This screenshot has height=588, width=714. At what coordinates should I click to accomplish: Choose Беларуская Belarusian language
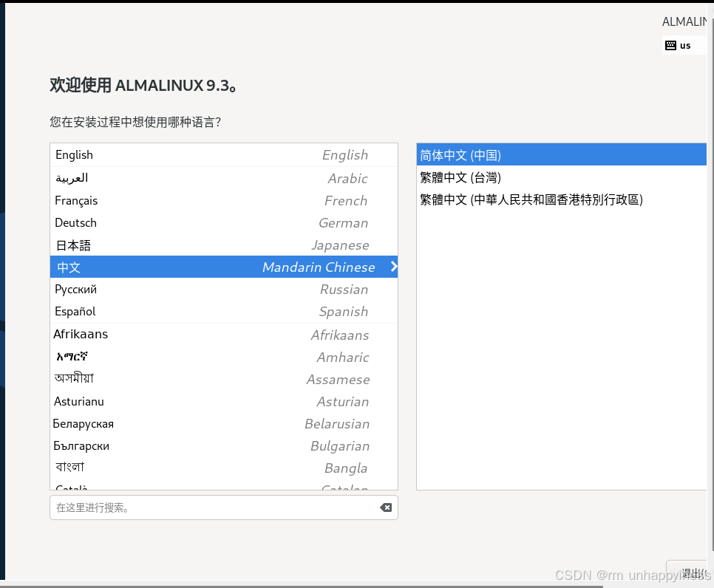[x=223, y=424]
